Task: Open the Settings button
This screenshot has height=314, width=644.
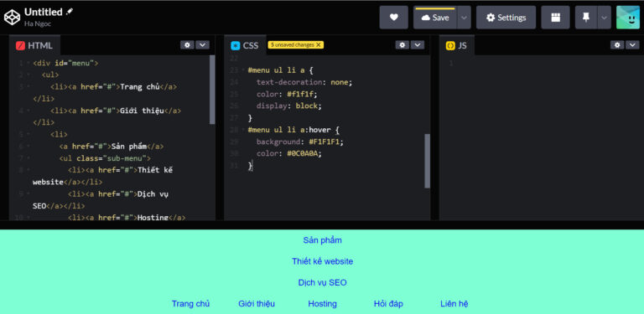Action: 506,18
